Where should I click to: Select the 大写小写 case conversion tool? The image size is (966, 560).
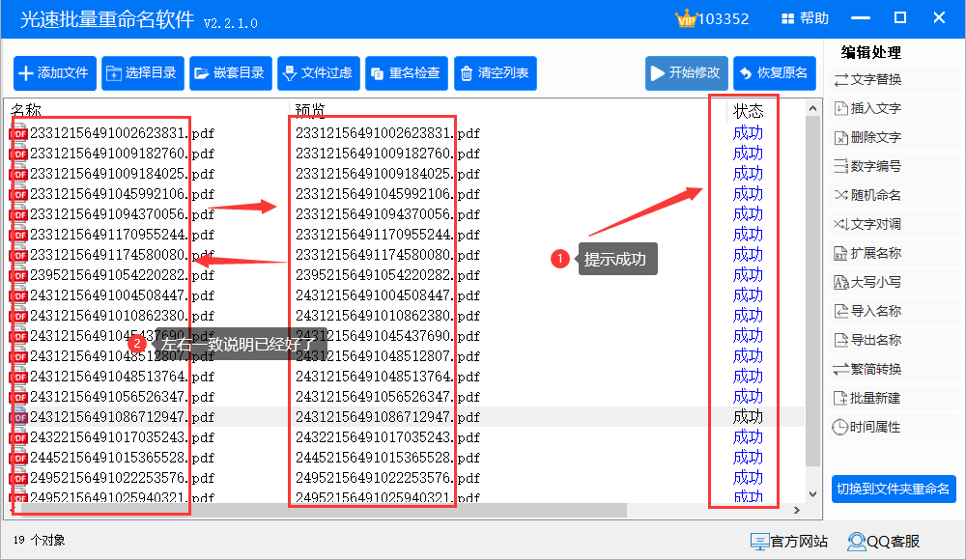click(868, 282)
